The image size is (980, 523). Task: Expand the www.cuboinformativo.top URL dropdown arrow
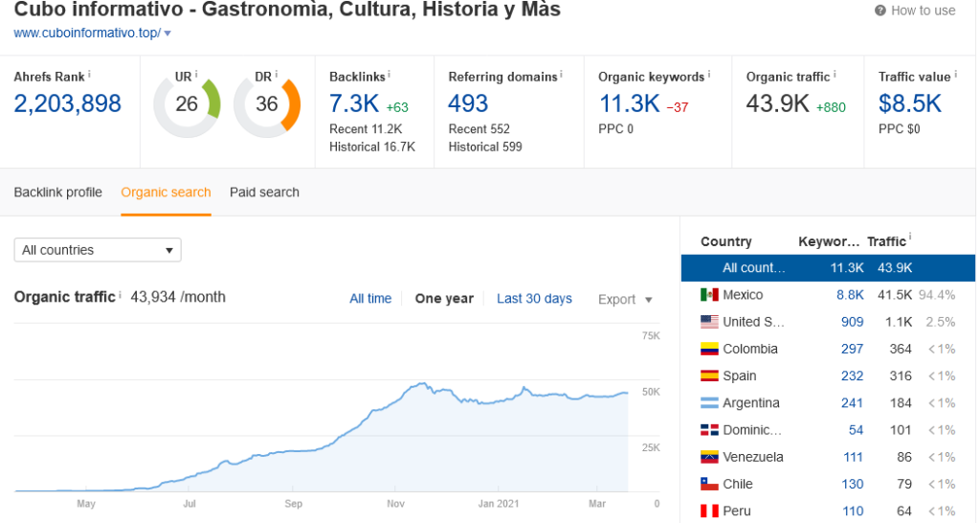coord(167,34)
